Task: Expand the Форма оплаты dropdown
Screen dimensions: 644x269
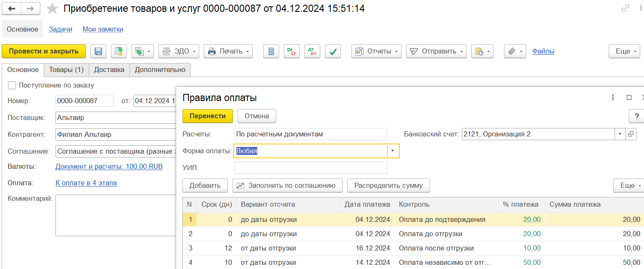Action: tap(393, 151)
